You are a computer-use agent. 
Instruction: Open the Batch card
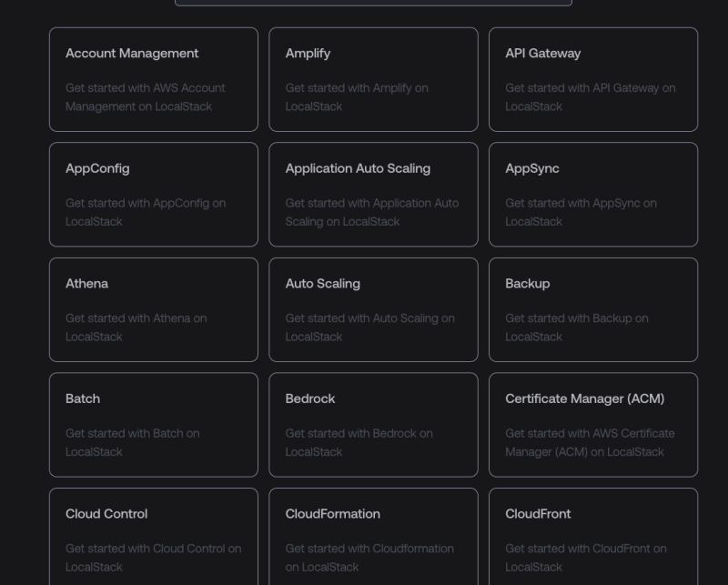154,425
